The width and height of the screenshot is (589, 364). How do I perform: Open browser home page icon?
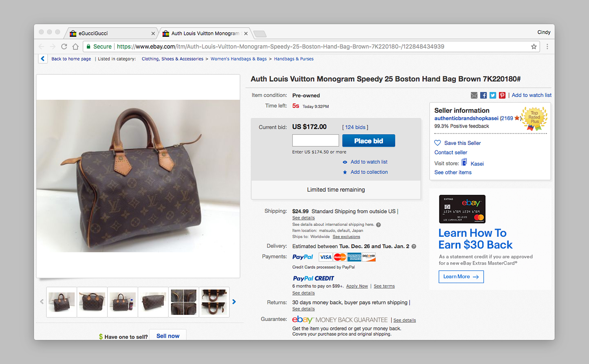click(75, 47)
